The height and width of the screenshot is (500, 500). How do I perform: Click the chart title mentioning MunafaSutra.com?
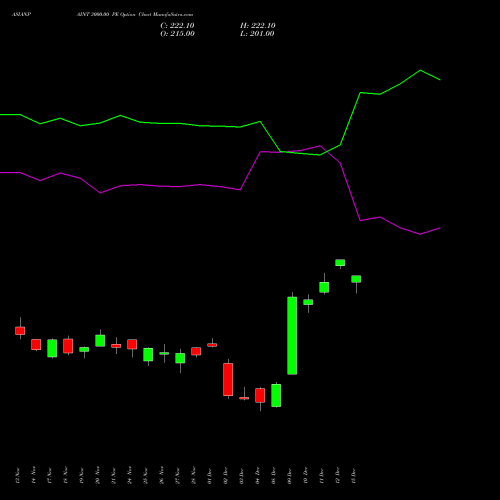(x=135, y=15)
